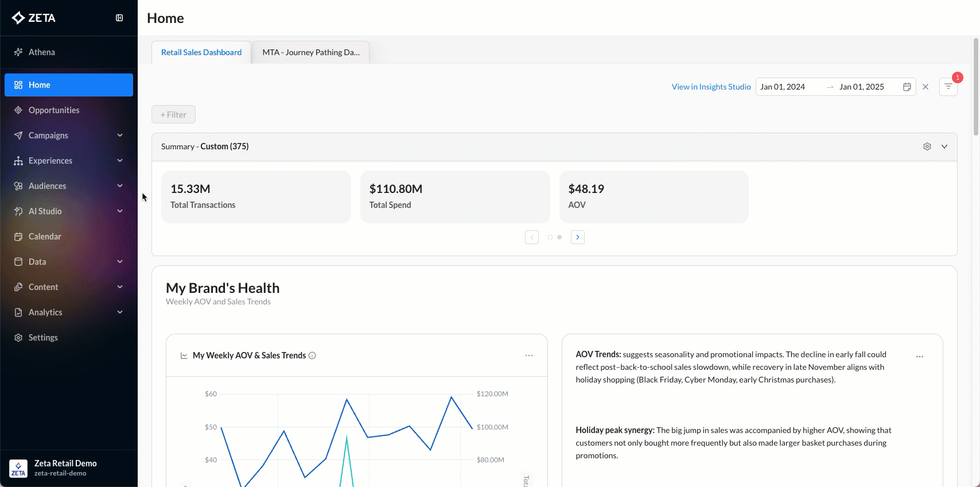Open the filter panel icon with badge
The height and width of the screenshot is (487, 980).
pos(948,87)
